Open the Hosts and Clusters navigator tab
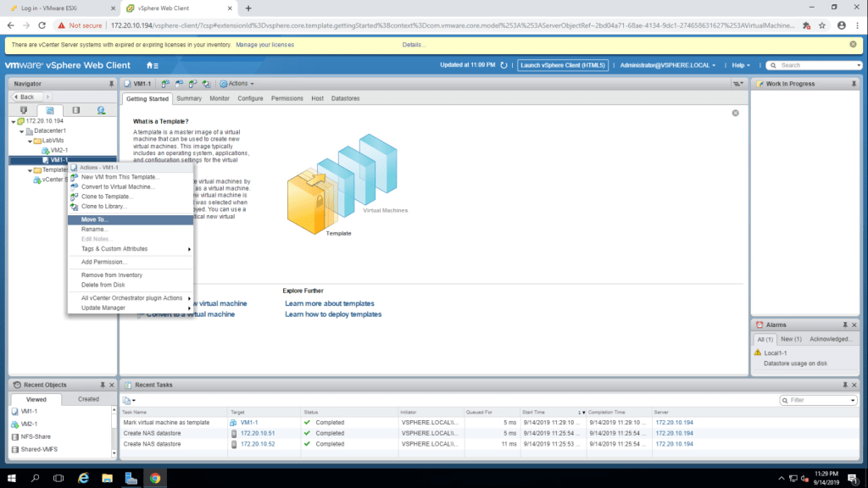This screenshot has height=488, width=868. 23,110
